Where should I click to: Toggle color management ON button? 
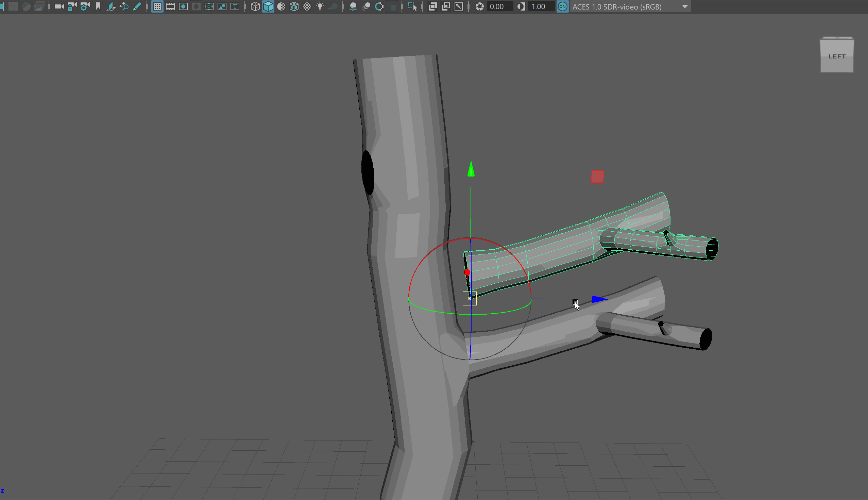(563, 6)
